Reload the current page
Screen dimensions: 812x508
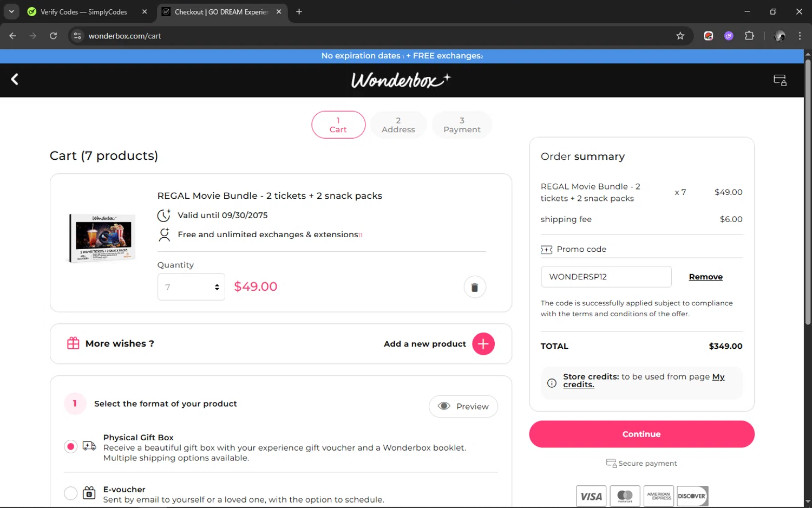[x=53, y=36]
